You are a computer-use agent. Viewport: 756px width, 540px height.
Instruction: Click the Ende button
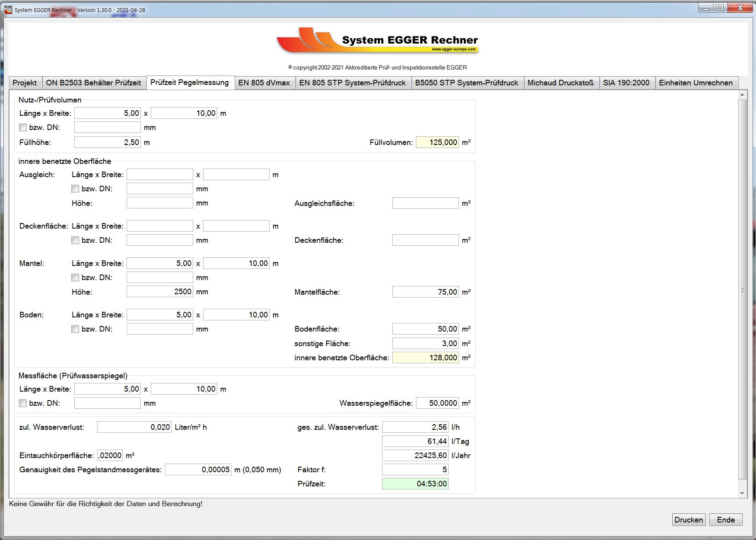[726, 520]
